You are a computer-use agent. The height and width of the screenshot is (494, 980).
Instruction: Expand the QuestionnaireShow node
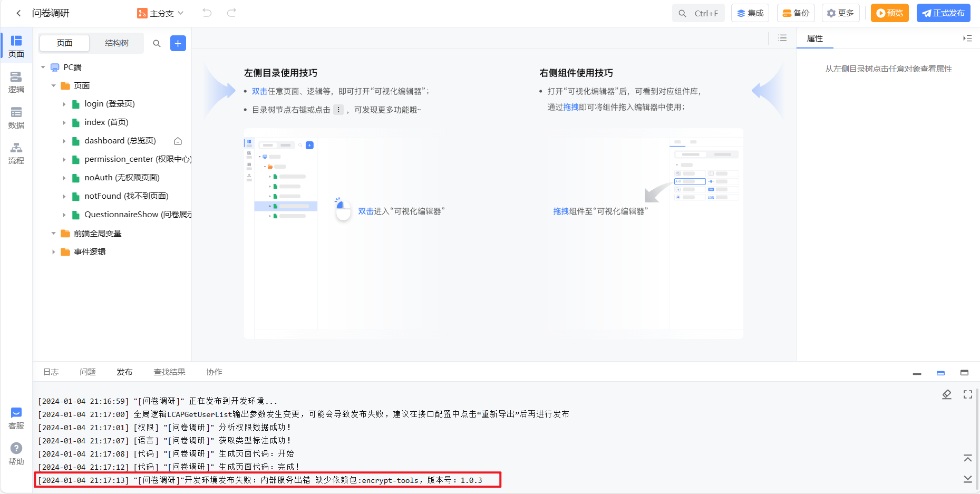tap(64, 215)
